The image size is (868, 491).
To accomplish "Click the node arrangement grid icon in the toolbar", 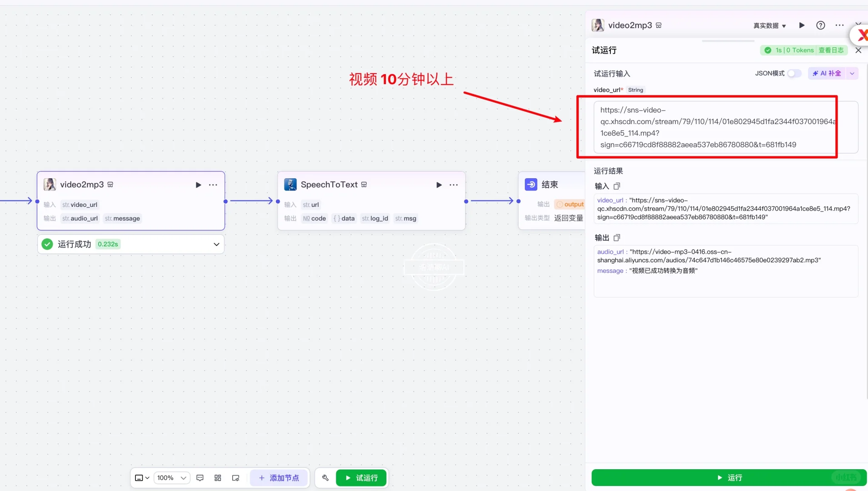I will (x=217, y=478).
